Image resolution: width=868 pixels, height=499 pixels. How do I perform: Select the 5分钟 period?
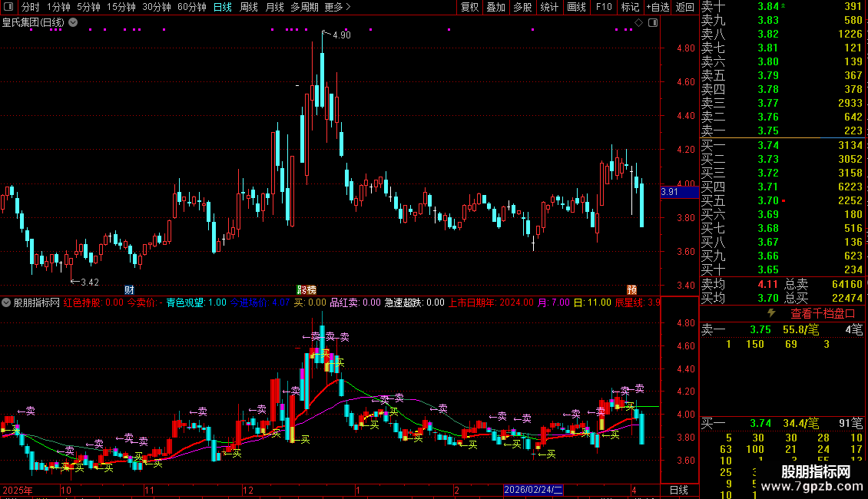coord(88,7)
